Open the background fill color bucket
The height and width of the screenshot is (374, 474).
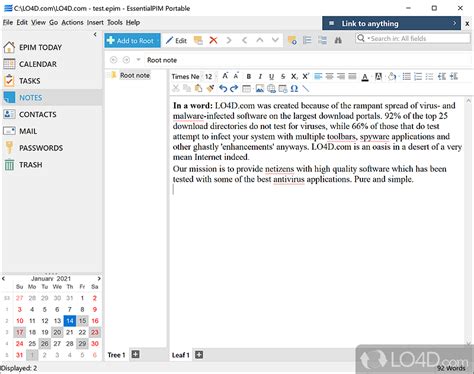392,77
